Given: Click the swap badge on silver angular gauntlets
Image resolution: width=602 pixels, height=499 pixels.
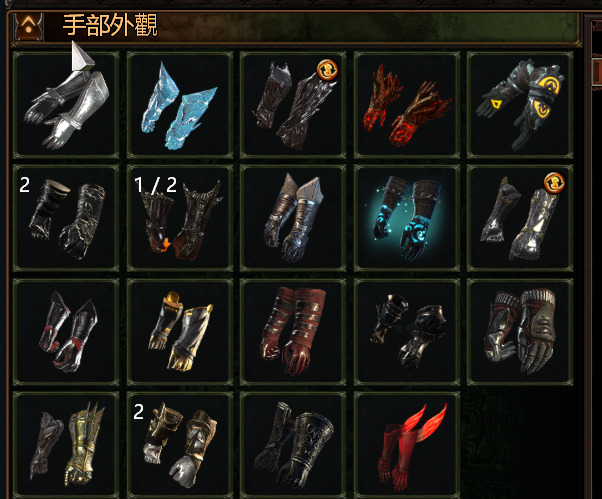Looking at the screenshot, I should pos(554,183).
